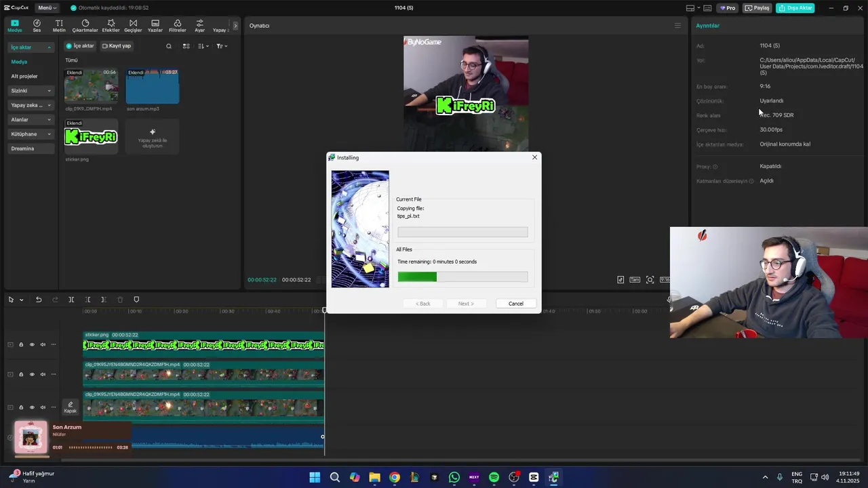Viewport: 868px width, 488px height.
Task: Open selection tool dropdown arrow in timeline
Action: click(x=21, y=300)
